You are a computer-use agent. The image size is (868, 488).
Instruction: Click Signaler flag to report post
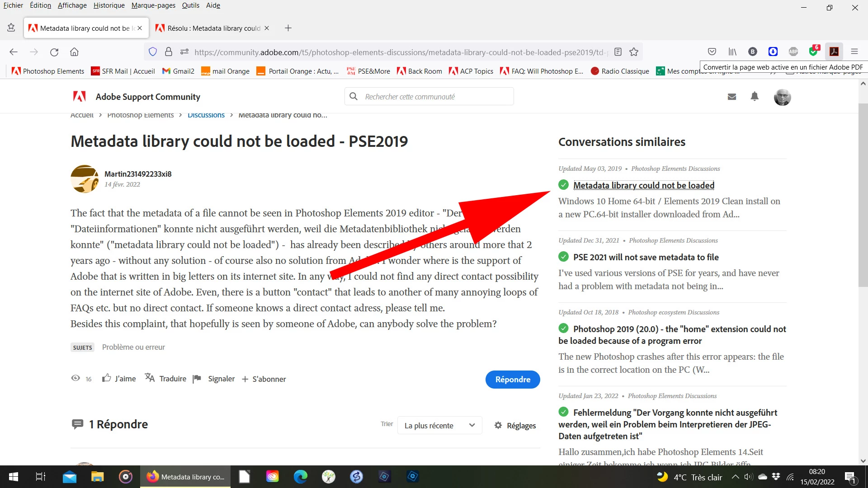197,379
